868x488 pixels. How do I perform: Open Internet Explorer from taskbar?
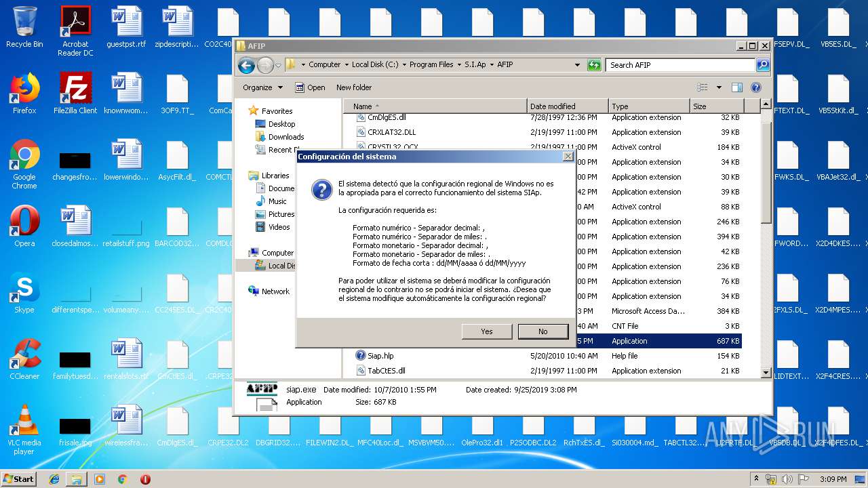pos(54,479)
